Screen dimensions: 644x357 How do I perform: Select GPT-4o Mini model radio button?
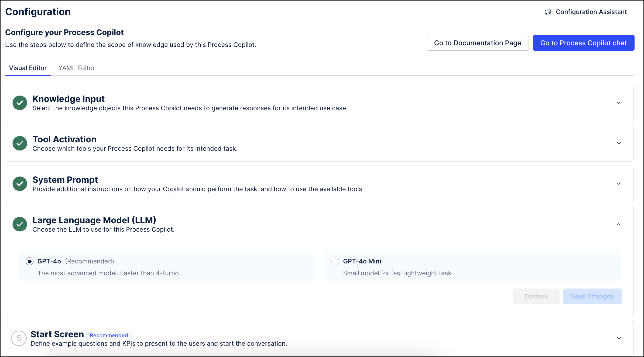pos(335,261)
